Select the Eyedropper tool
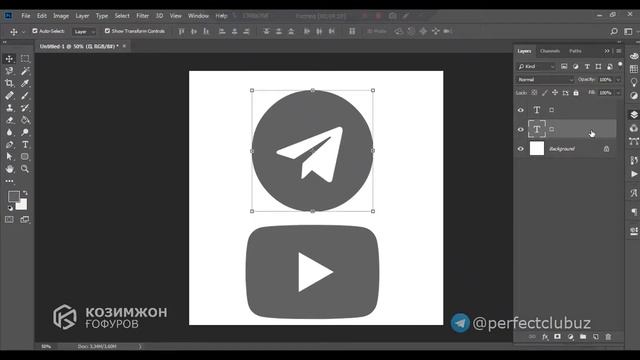The width and height of the screenshot is (640, 360). 25,83
